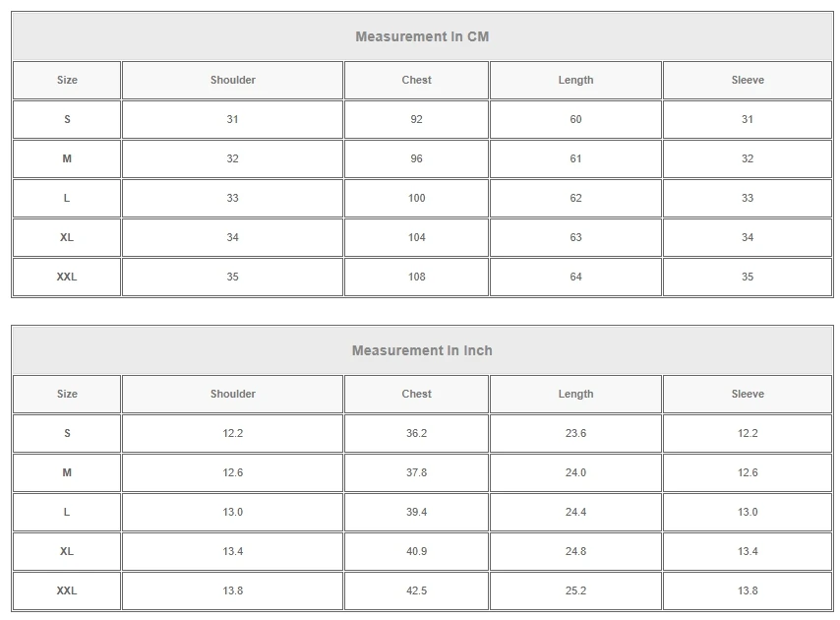The image size is (840, 620).
Task: Click the length value 24.0 cell
Action: click(x=575, y=472)
